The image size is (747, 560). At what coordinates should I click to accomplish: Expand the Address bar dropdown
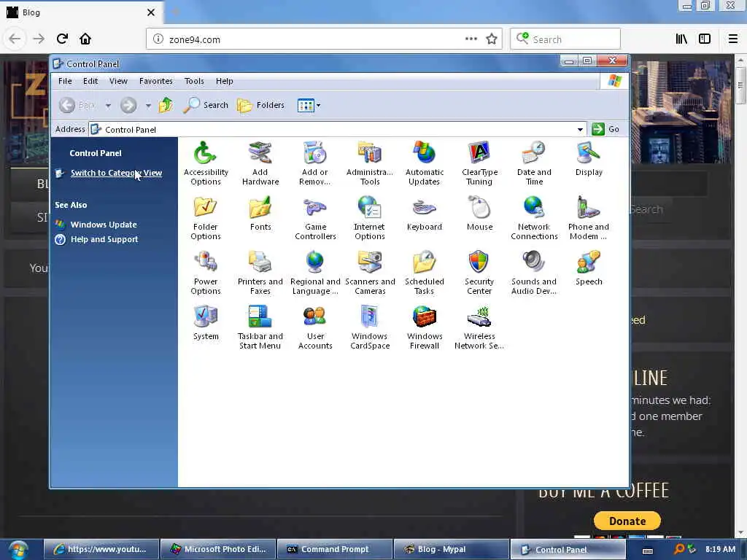tap(580, 130)
